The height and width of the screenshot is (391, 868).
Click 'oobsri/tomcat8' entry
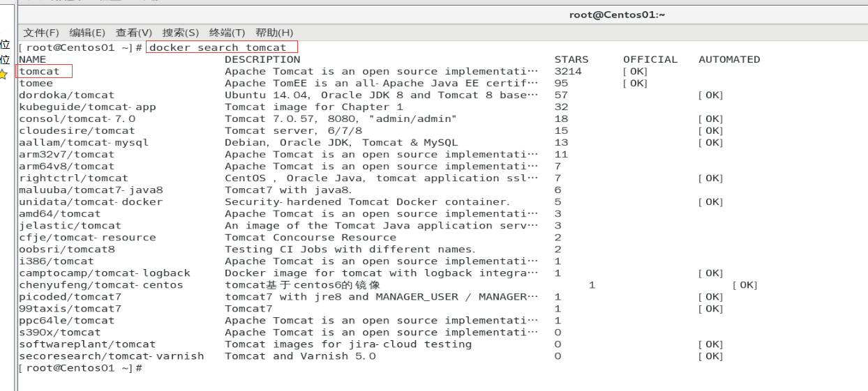coord(67,249)
